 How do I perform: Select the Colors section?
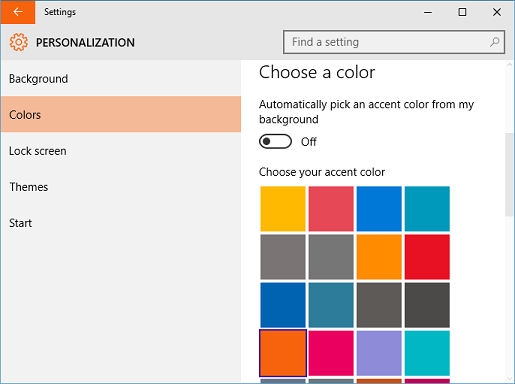point(121,115)
